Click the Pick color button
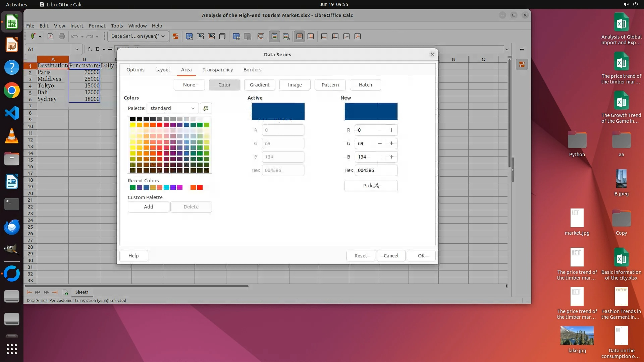Image resolution: width=644 pixels, height=362 pixels. click(x=371, y=186)
